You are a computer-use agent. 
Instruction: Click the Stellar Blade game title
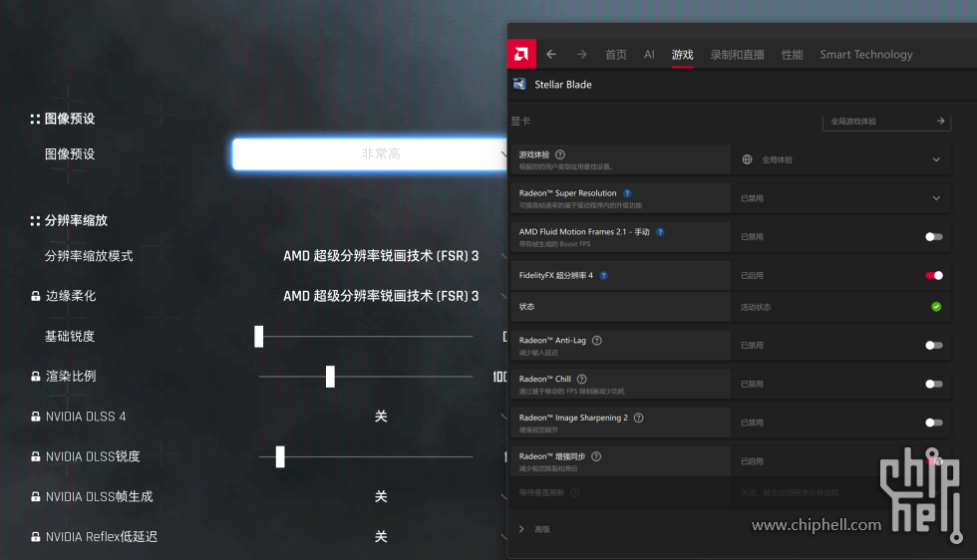click(x=563, y=84)
